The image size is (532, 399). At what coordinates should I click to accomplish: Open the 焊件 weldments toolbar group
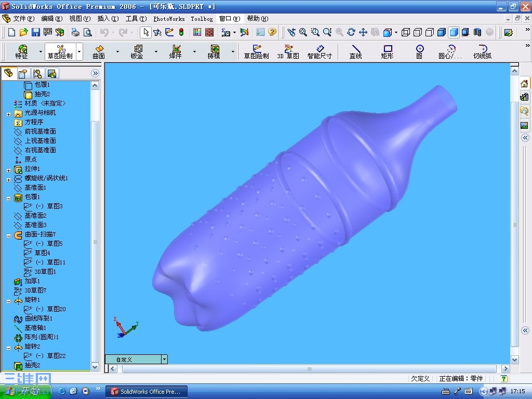point(176,51)
